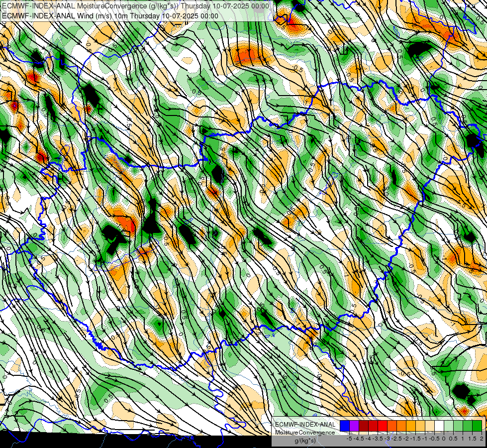Click the -4.5 legend tick label

359,439
